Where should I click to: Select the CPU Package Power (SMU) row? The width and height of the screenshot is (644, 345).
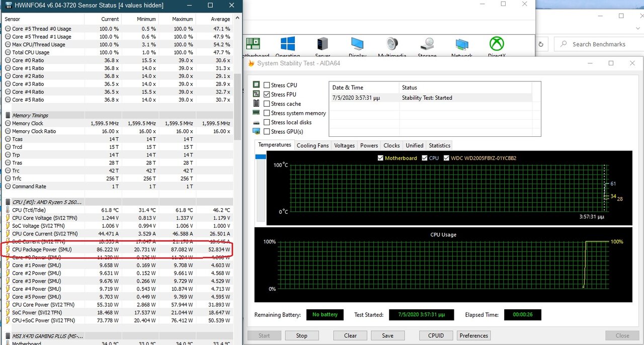pyautogui.click(x=118, y=249)
